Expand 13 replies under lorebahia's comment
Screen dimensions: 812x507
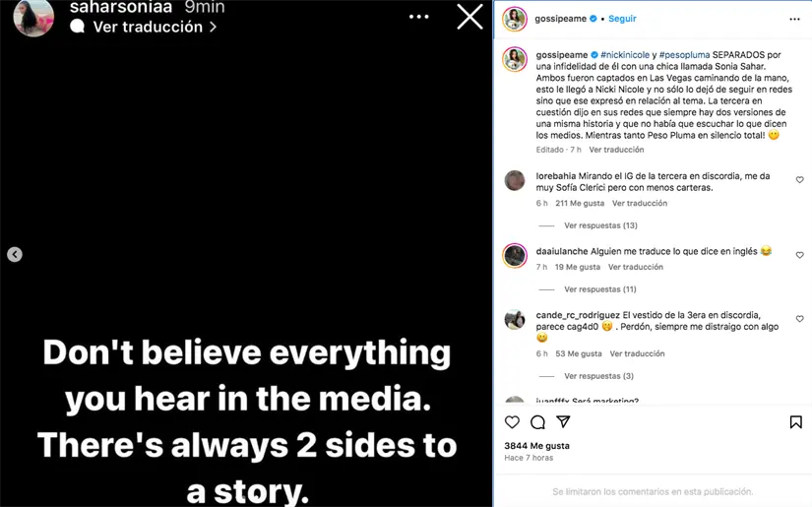pyautogui.click(x=600, y=225)
